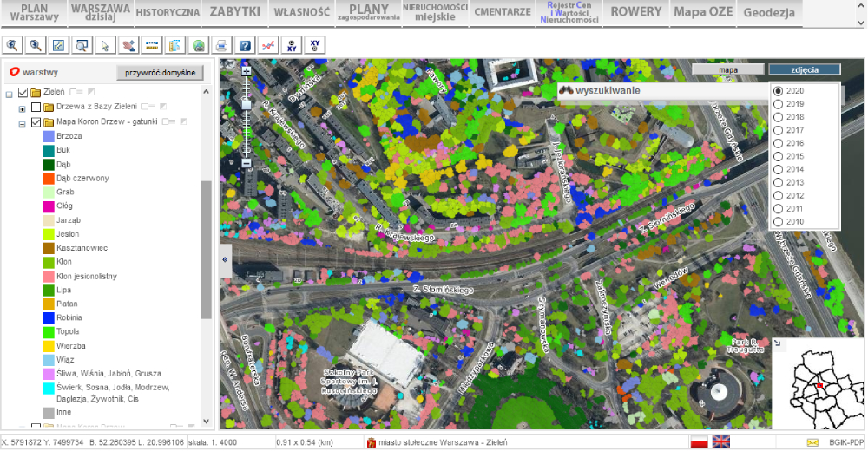The height and width of the screenshot is (451, 868).
Task: Open the CMENTARZE tab
Action: (x=502, y=13)
